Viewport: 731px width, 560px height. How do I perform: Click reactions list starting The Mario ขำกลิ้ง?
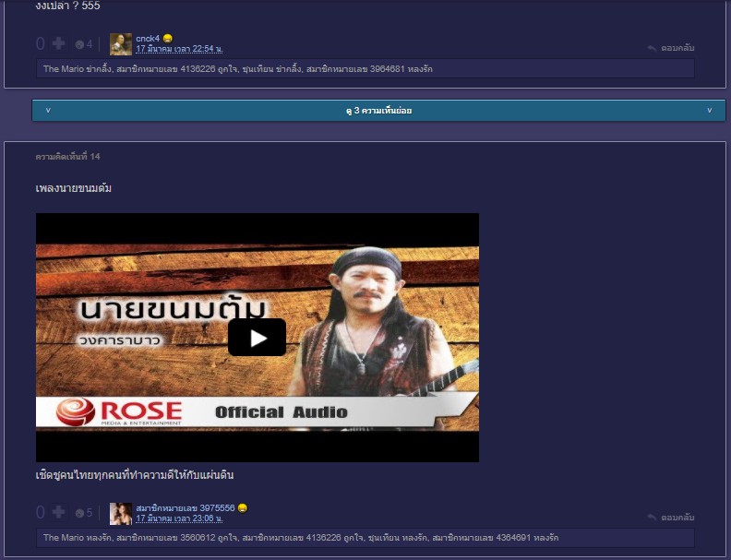365,69
